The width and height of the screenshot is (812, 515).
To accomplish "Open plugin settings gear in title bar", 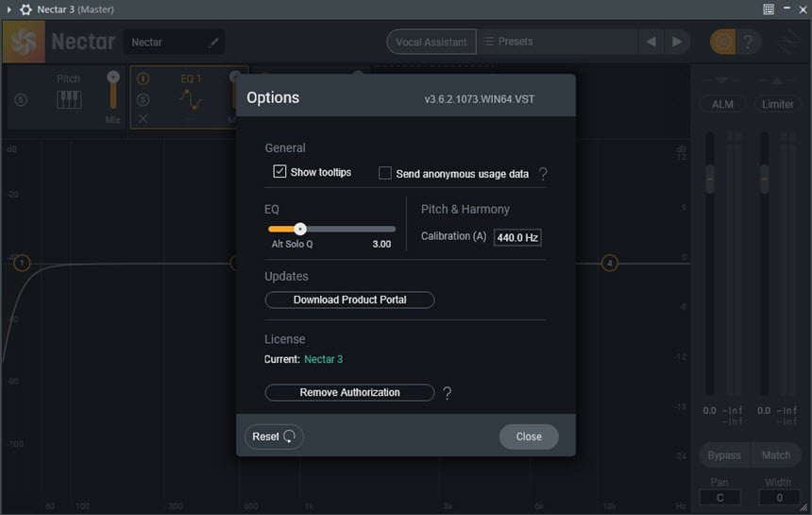I will click(25, 9).
